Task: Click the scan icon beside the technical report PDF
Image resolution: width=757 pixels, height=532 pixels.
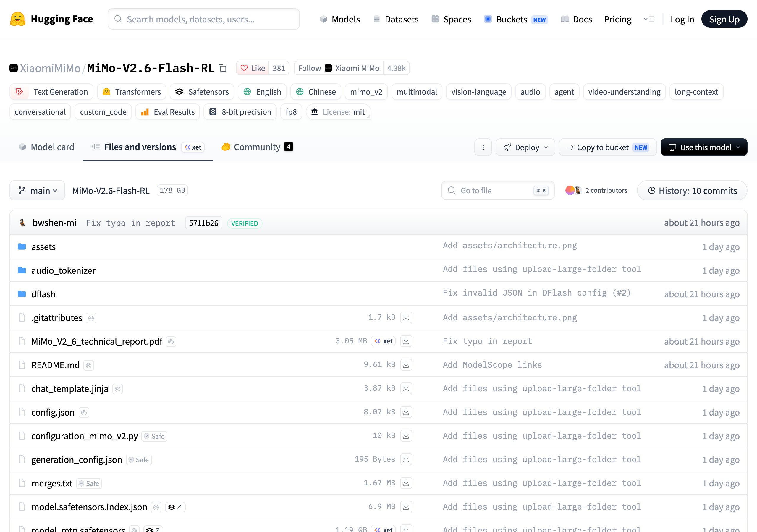Action: click(x=171, y=342)
